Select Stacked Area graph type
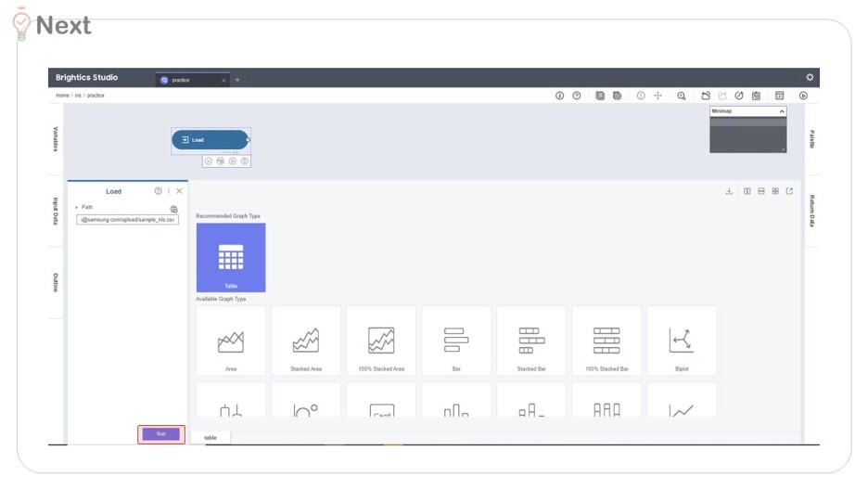This screenshot has width=868, height=489. coord(306,341)
